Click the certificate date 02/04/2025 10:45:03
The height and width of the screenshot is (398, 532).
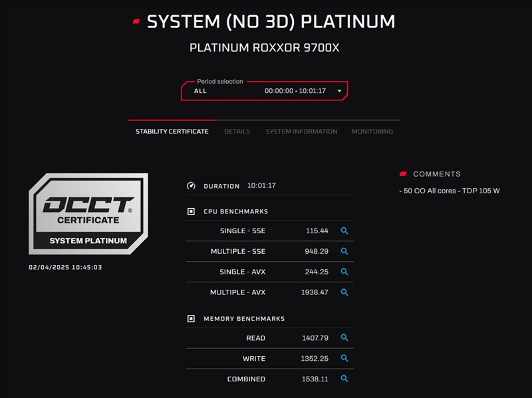tap(65, 267)
